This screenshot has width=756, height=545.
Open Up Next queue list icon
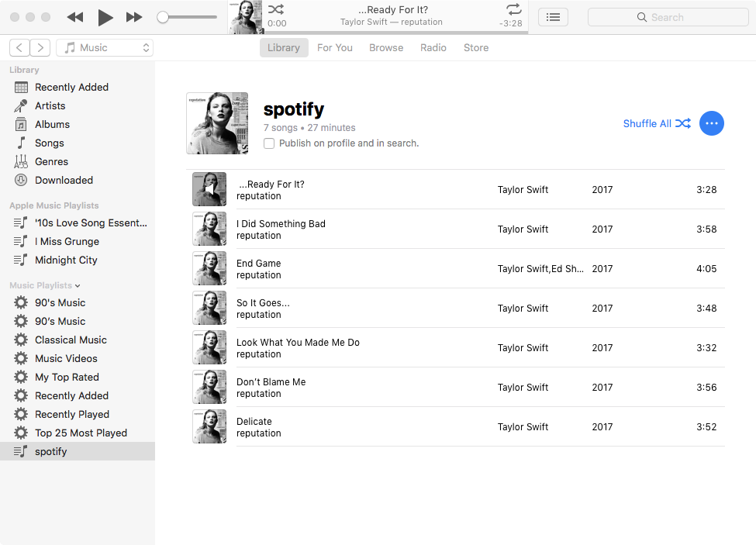click(553, 17)
